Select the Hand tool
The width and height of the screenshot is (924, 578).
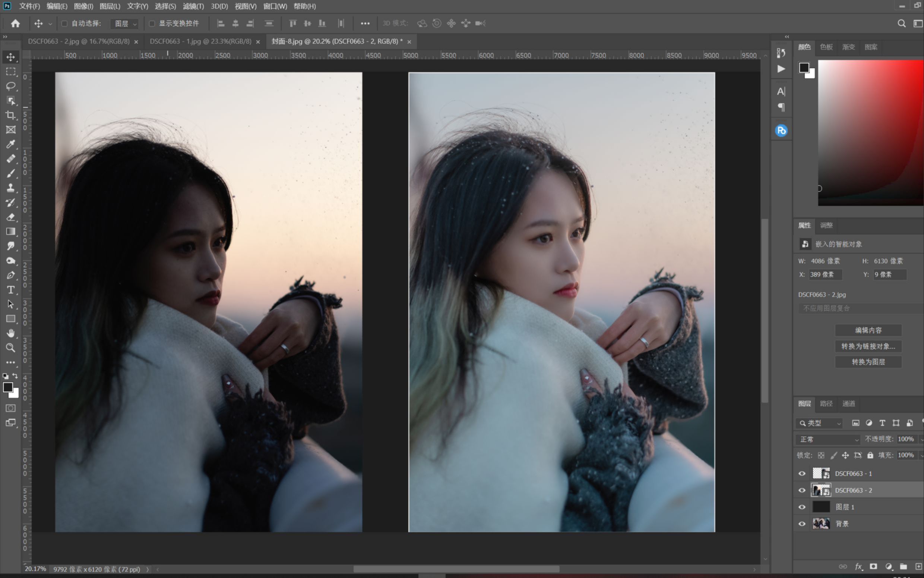point(11,333)
